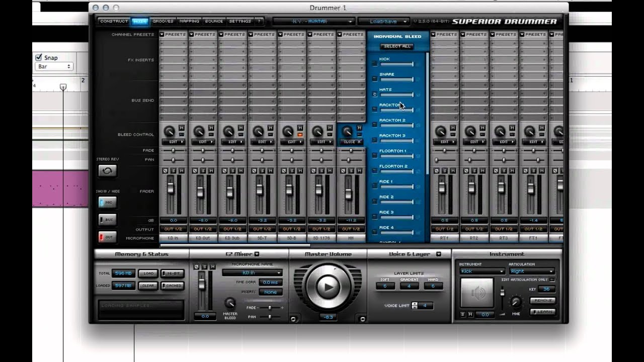Image resolution: width=644 pixels, height=362 pixels.
Task: Click the Stereo Rev swap icon
Action: pyautogui.click(x=107, y=171)
